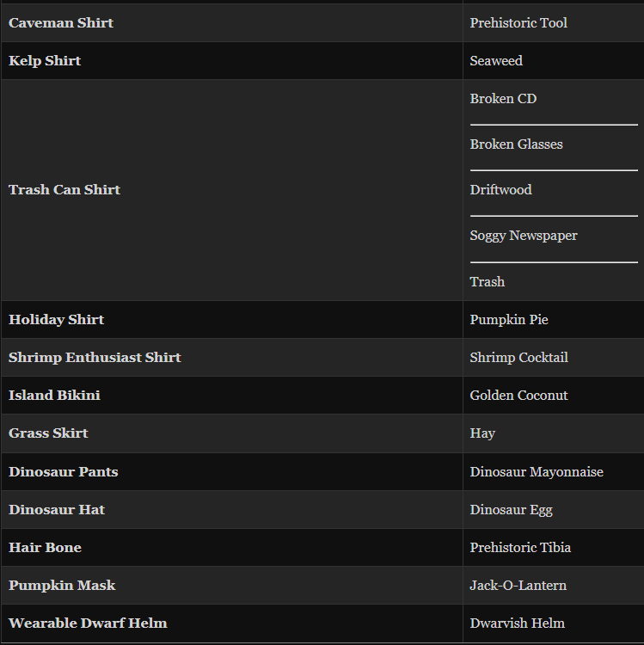Click the Golden Coconut ingredient
This screenshot has height=645, width=644.
518,396
